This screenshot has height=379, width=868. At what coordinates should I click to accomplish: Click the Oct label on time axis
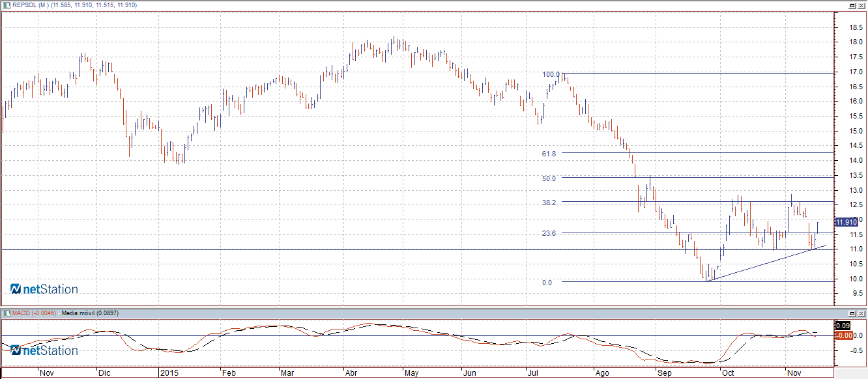click(728, 373)
